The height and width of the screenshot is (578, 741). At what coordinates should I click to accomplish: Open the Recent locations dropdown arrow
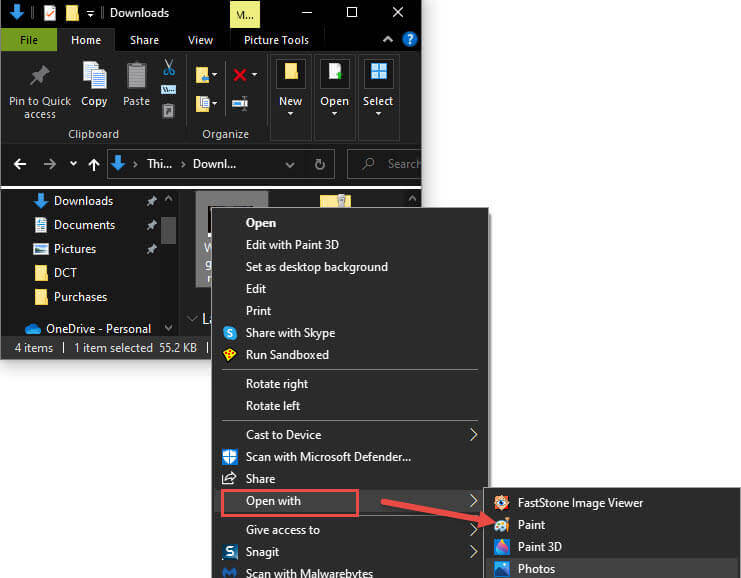coord(73,164)
